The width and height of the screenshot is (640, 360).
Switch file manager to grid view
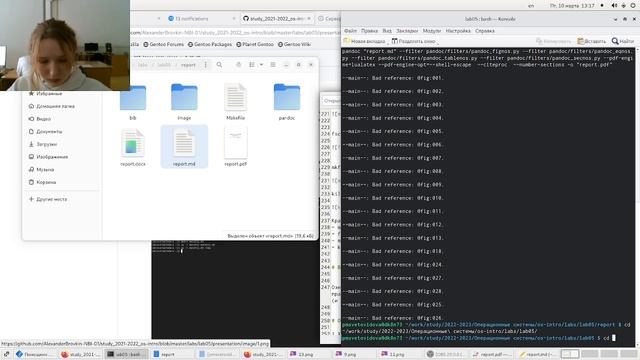tap(252, 65)
